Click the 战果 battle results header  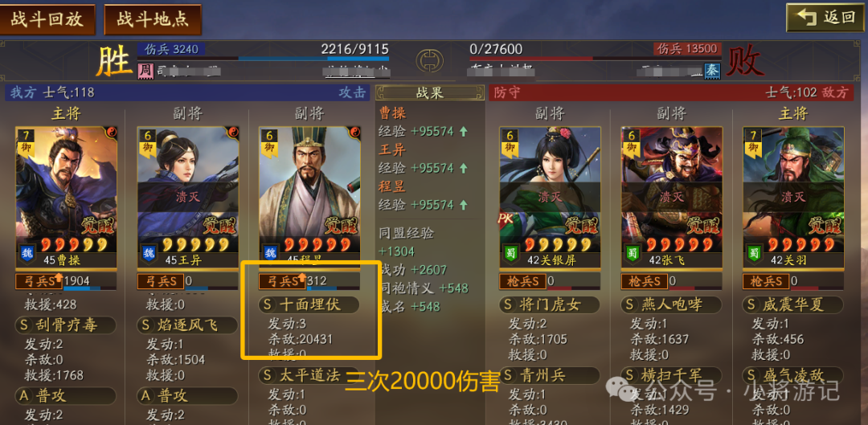coord(429,92)
